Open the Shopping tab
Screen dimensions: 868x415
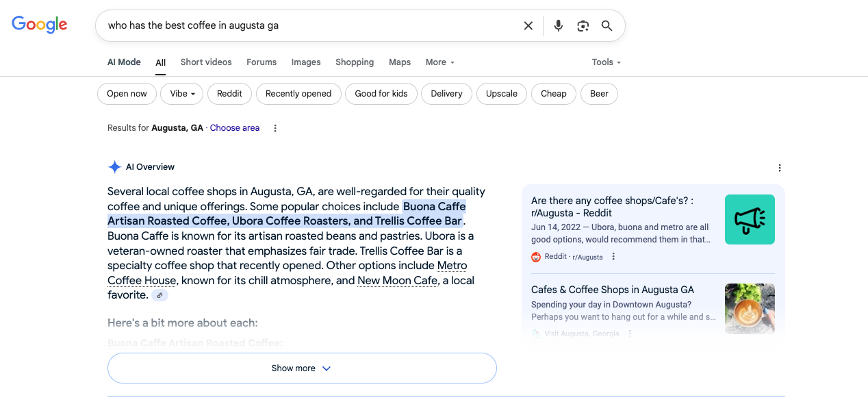(x=355, y=62)
